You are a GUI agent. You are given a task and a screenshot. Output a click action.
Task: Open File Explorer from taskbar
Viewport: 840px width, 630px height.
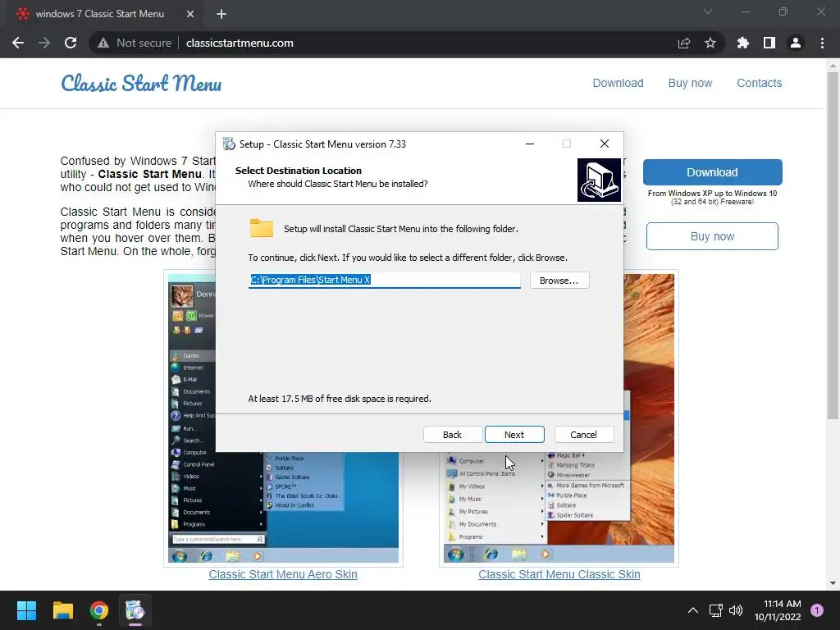click(x=62, y=610)
